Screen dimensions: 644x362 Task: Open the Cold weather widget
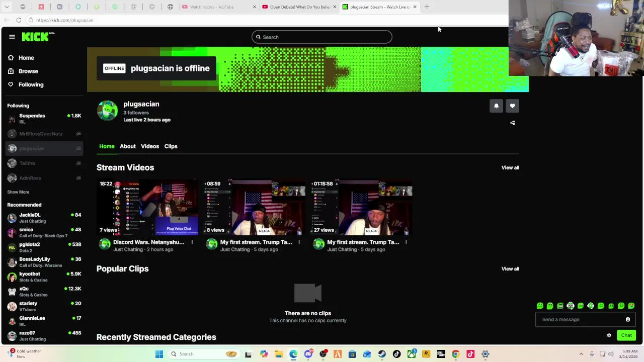click(25, 354)
